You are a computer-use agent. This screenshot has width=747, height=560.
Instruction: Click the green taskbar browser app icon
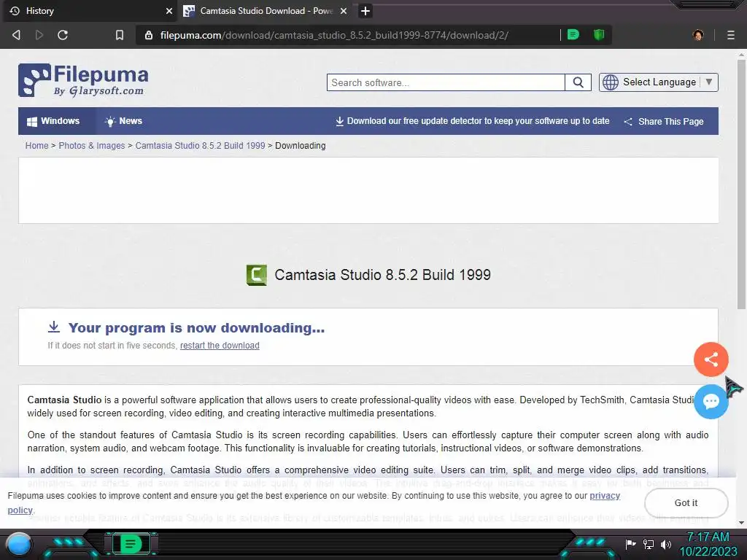130,543
